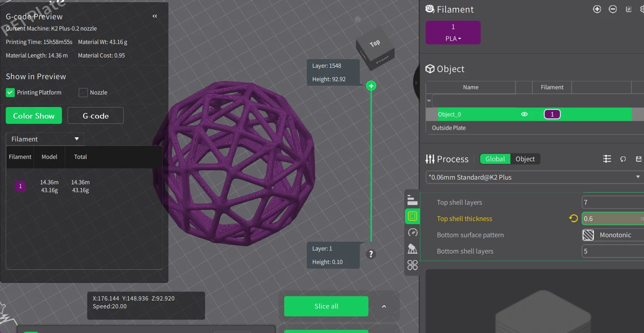Open the Quality settings tab icon

(412, 200)
